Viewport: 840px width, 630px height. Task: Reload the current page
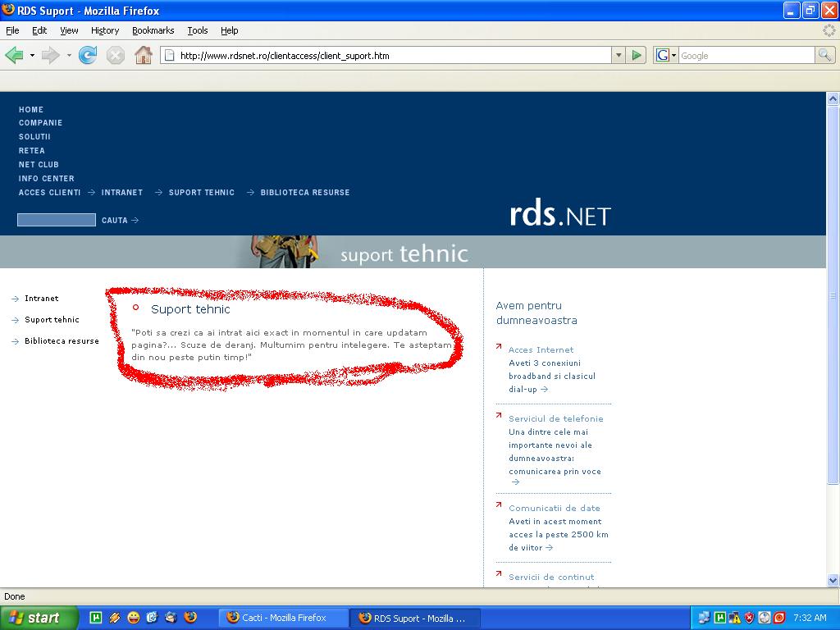88,55
